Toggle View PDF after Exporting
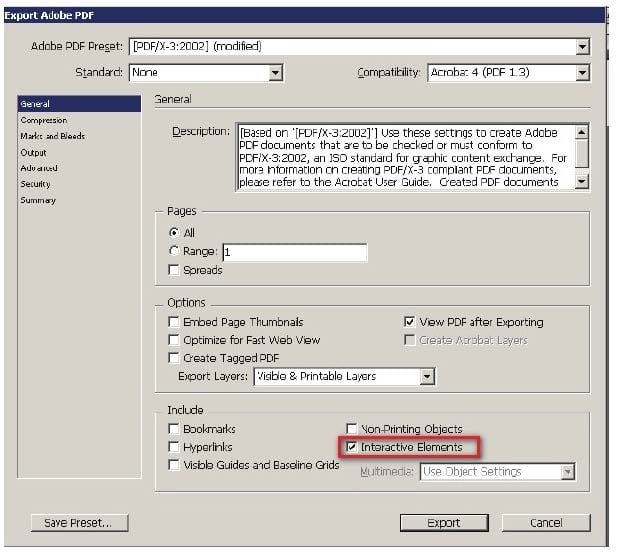 click(409, 323)
